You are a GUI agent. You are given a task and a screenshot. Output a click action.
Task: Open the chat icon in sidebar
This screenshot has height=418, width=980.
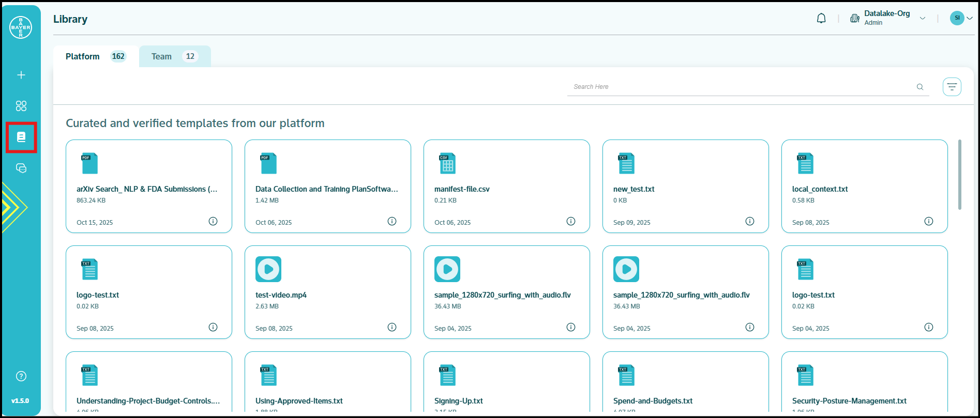click(21, 168)
